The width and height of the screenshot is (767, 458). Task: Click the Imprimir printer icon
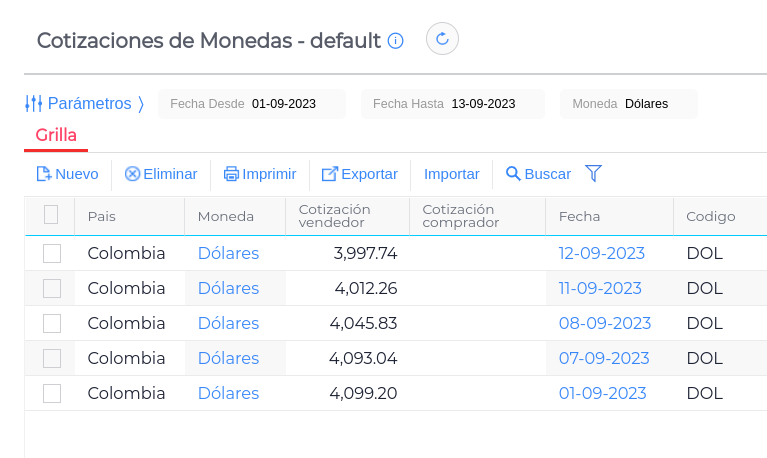[x=231, y=174]
